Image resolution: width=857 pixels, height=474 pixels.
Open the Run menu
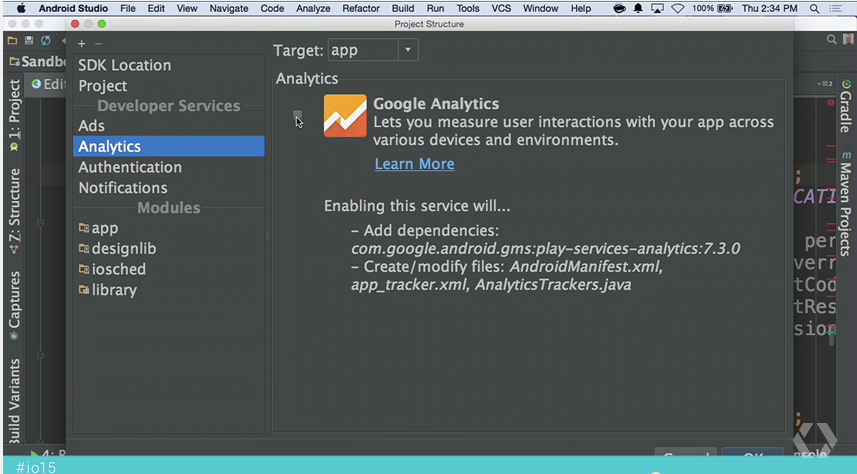coord(436,8)
